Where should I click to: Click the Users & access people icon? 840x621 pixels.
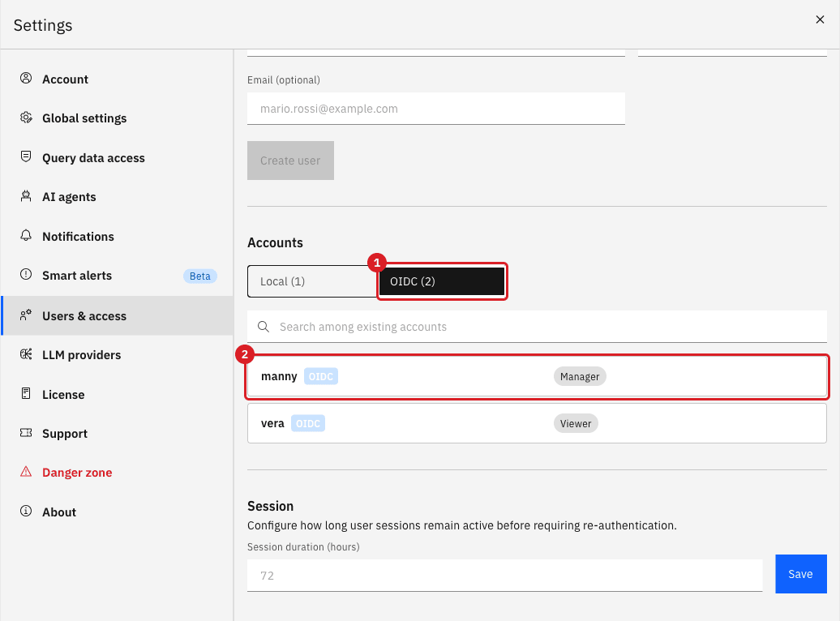[26, 315]
